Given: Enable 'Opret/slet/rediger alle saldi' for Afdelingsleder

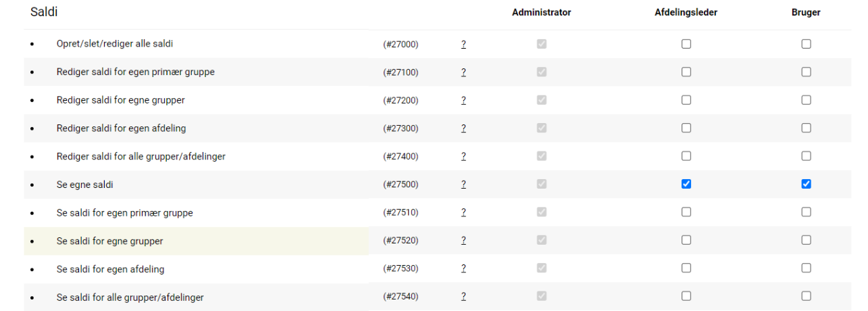Looking at the screenshot, I should tap(686, 44).
